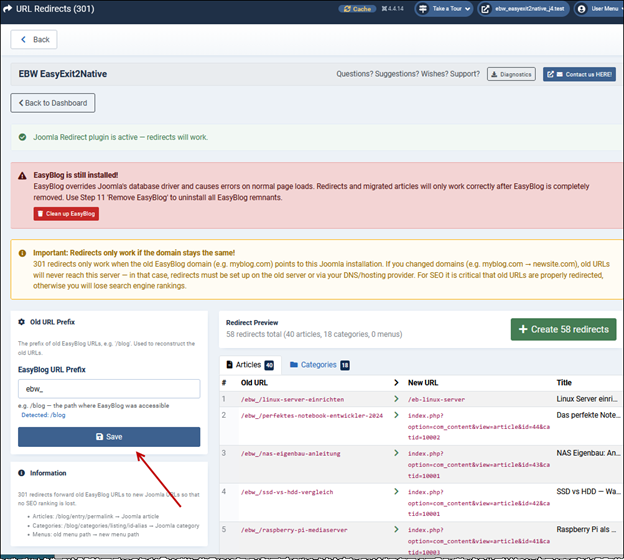Click the Back toolbar button
The width and height of the screenshot is (624, 560).
tap(34, 39)
